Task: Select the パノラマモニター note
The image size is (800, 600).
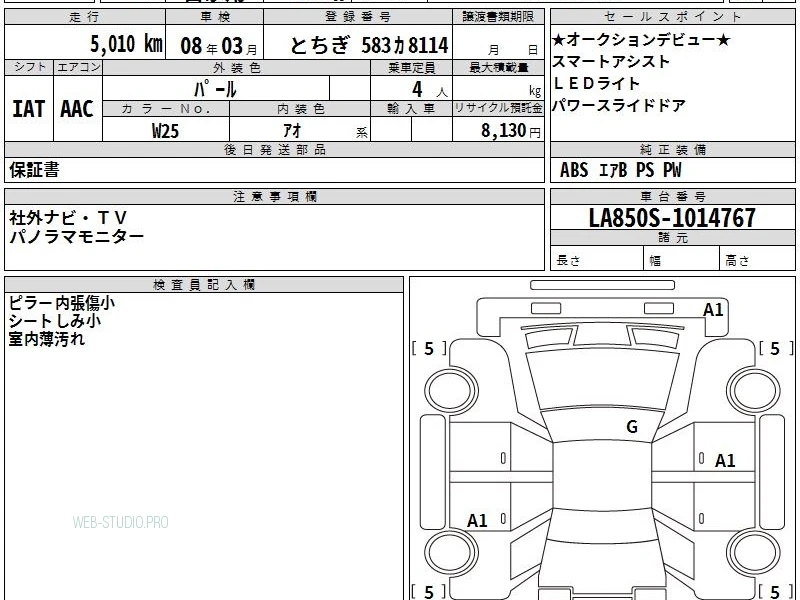Action: coord(77,237)
